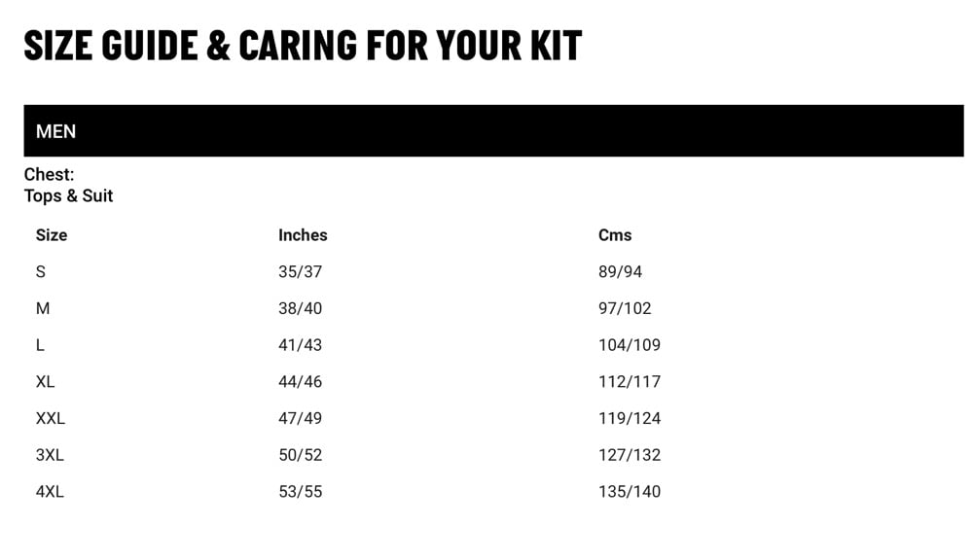Click the 50/52 inches value
The width and height of the screenshot is (973, 560).
300,455
